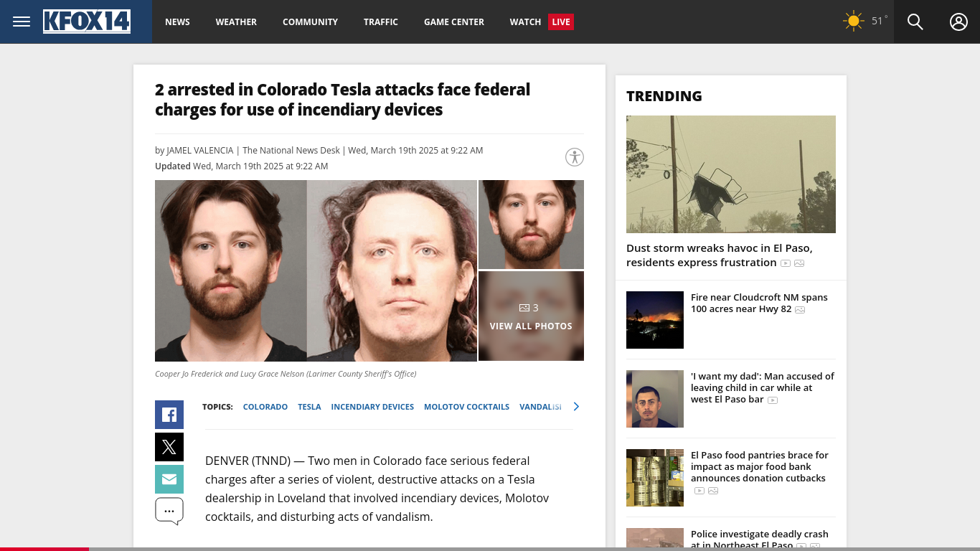Open the dust storm trending image
Image resolution: width=980 pixels, height=551 pixels.
click(x=731, y=174)
